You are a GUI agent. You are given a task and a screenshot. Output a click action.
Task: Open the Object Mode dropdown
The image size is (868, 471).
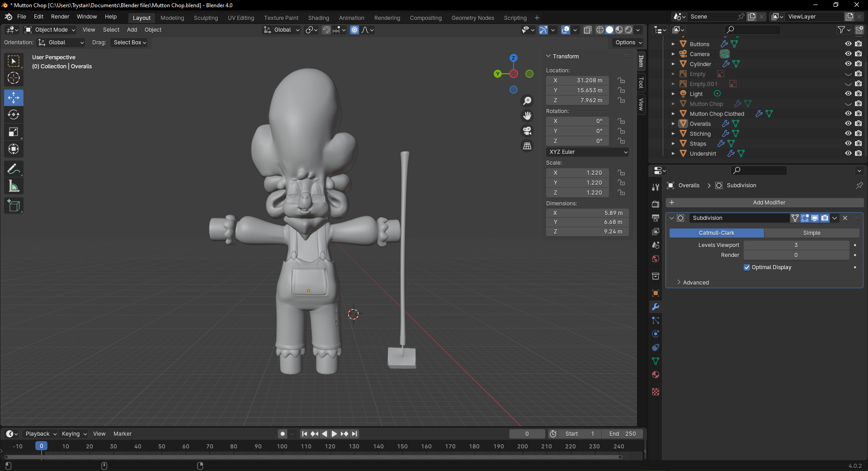click(51, 30)
